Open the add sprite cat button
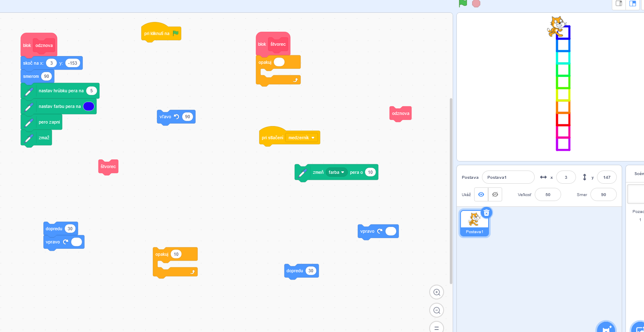 pos(606,328)
